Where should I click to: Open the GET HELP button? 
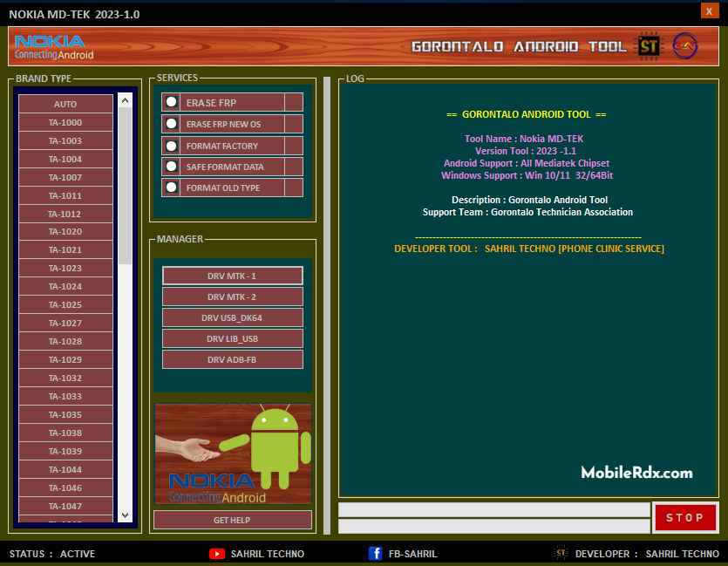click(x=232, y=520)
